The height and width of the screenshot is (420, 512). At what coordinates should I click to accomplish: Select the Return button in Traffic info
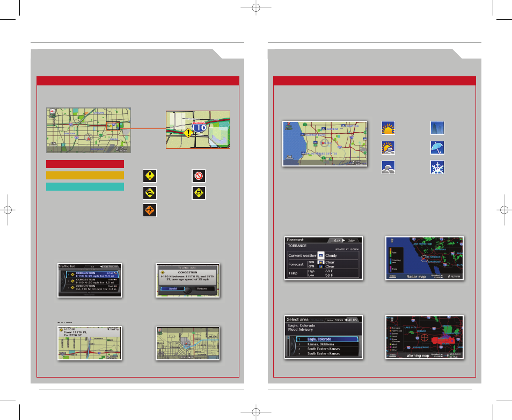pos(202,288)
